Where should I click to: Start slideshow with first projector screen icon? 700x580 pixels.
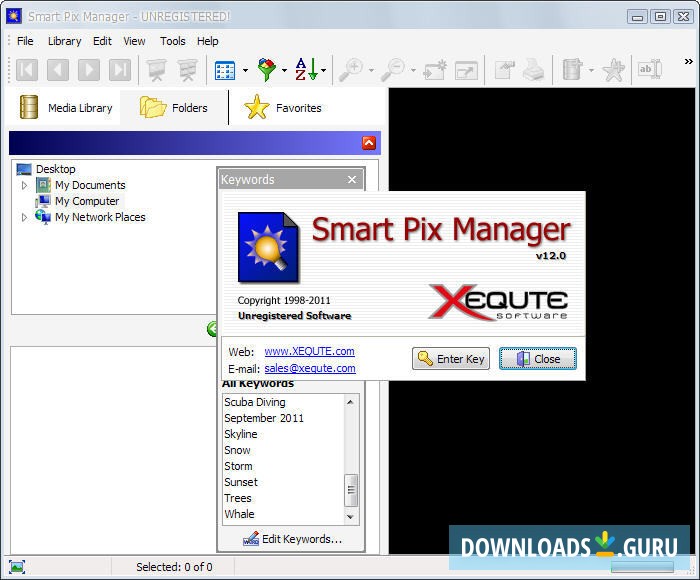156,70
